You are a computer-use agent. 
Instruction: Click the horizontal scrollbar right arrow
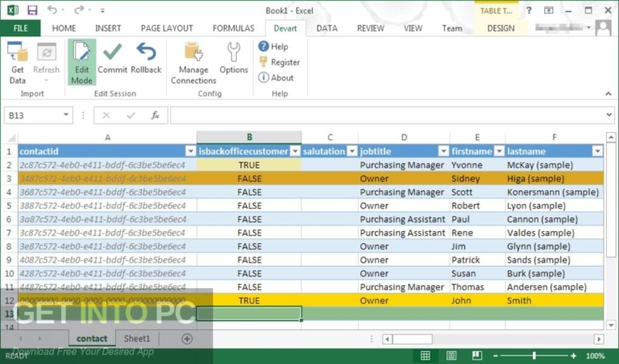pyautogui.click(x=599, y=339)
